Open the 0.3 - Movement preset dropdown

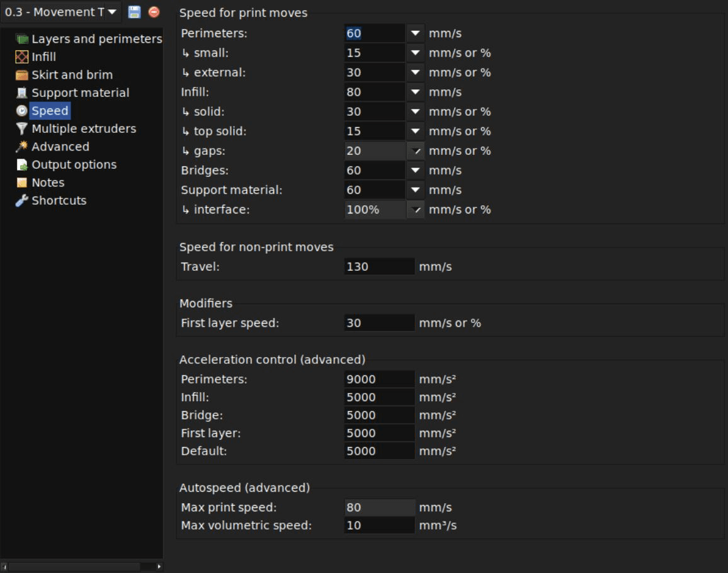[x=61, y=12]
